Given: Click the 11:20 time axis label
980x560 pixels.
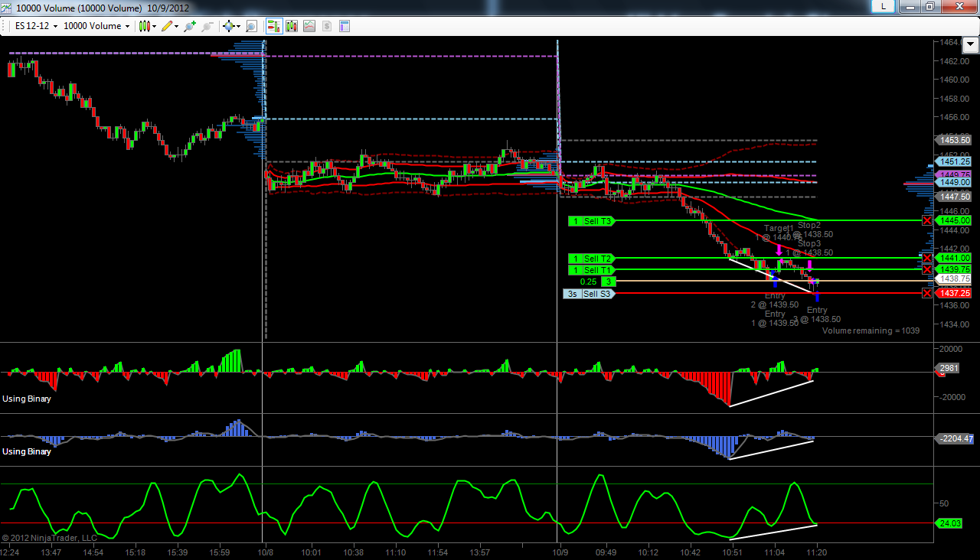Looking at the screenshot, I should 817,552.
